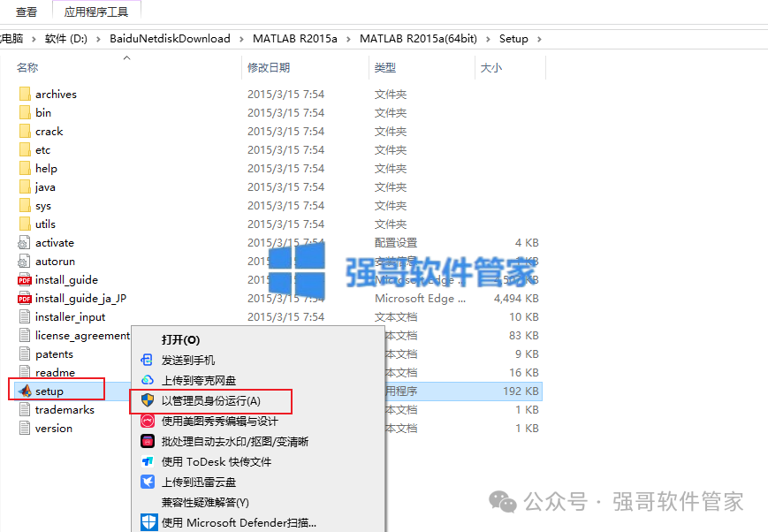Click the install_guide PDF icon
The height and width of the screenshot is (532, 768).
click(24, 280)
